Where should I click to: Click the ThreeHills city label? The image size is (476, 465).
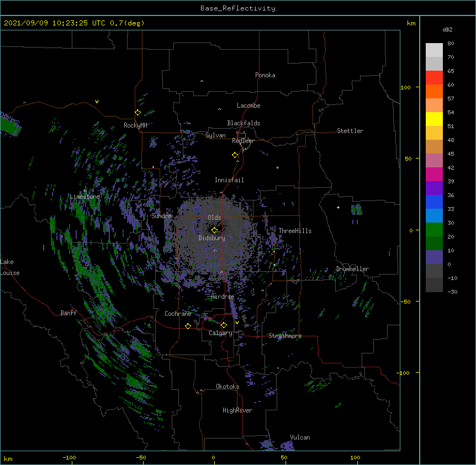click(295, 231)
